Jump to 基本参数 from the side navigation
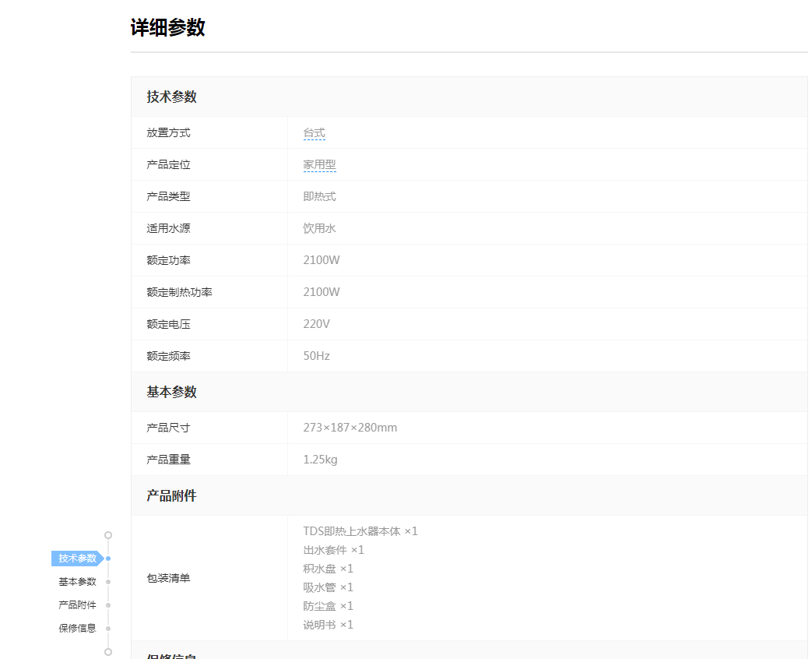This screenshot has width=812, height=659. 77,582
